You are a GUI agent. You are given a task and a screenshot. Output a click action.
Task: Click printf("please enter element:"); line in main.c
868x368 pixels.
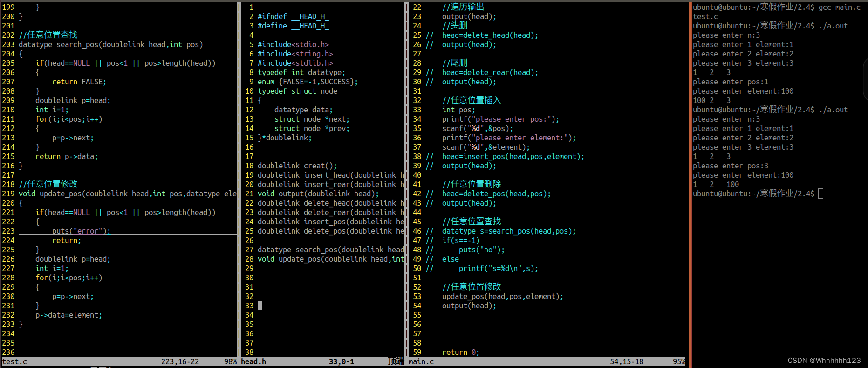509,138
